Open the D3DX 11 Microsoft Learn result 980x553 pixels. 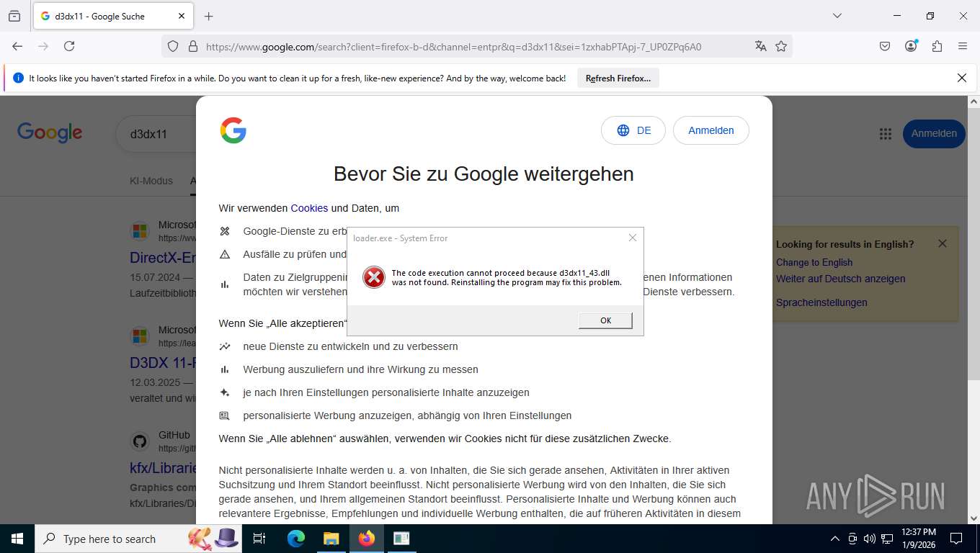pyautogui.click(x=163, y=362)
